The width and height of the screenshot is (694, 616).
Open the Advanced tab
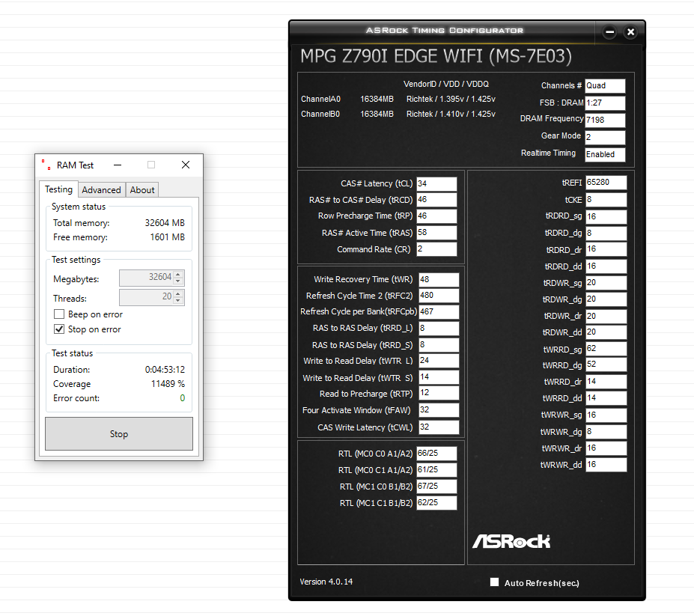[101, 190]
